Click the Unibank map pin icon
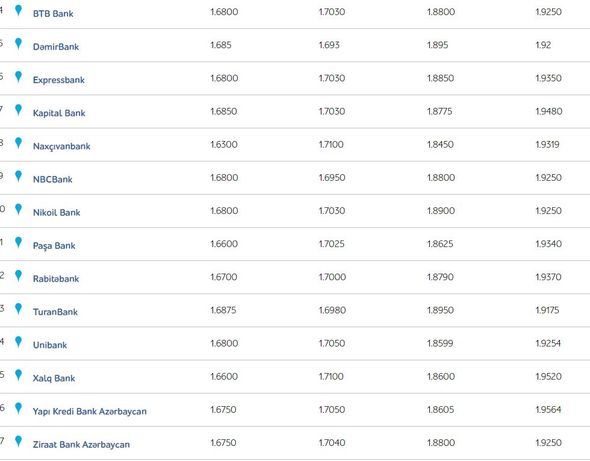590x461 pixels. (x=18, y=341)
